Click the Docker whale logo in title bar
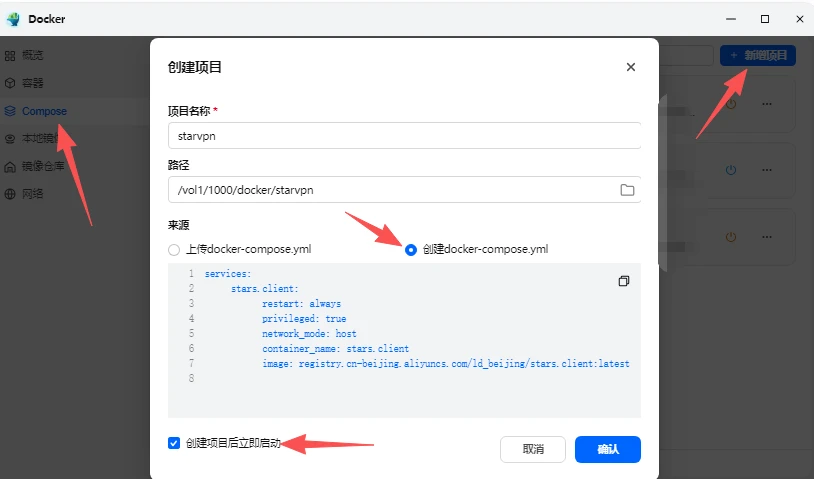 (x=13, y=19)
